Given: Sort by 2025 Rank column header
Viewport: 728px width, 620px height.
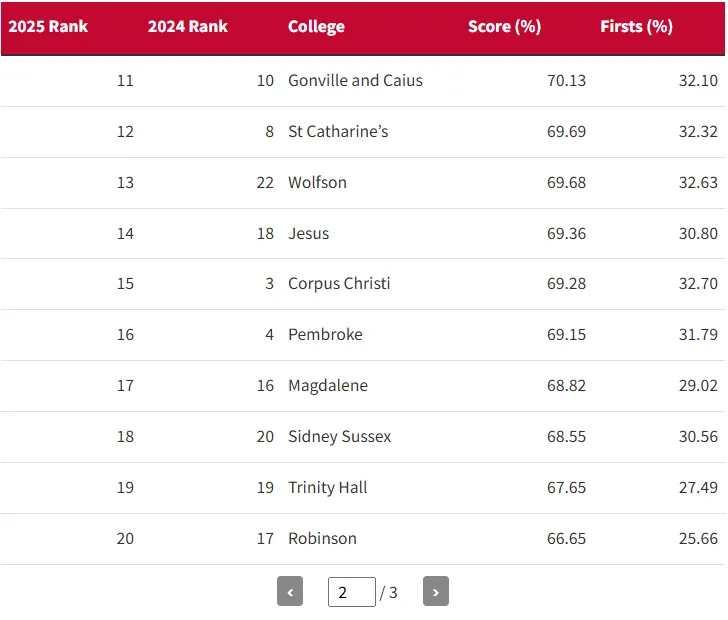Looking at the screenshot, I should (48, 27).
